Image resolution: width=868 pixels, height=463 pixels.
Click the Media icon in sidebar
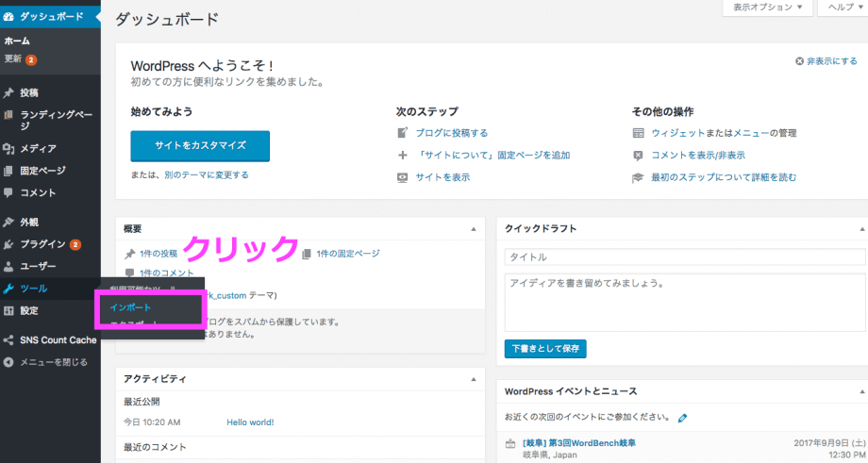tap(8, 148)
